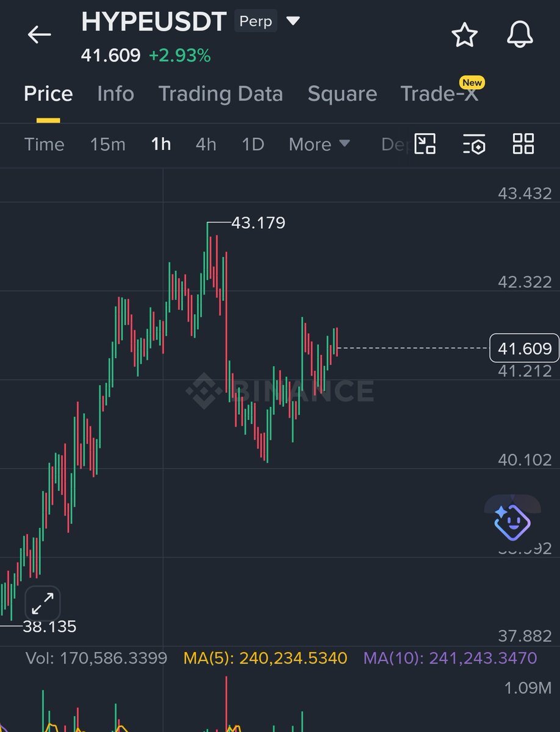Tap the 41.609 current price label
The image size is (560, 732).
(524, 348)
